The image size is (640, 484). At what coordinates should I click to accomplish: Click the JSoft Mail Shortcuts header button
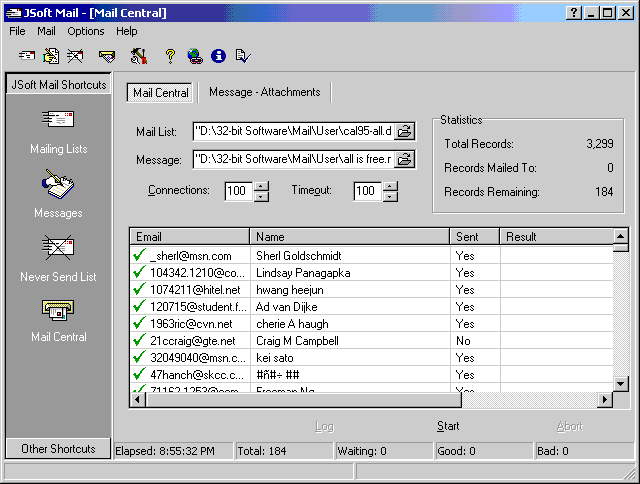click(x=58, y=84)
